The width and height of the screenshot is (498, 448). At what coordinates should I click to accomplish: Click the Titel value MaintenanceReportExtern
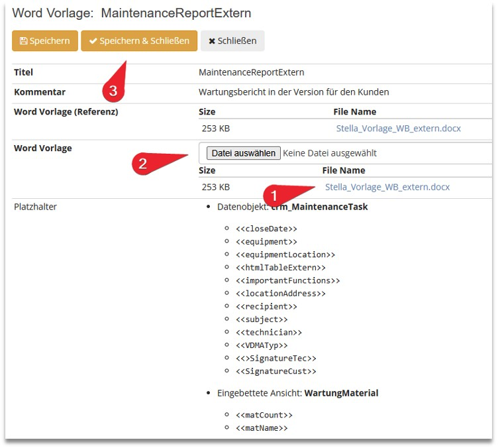tap(251, 72)
